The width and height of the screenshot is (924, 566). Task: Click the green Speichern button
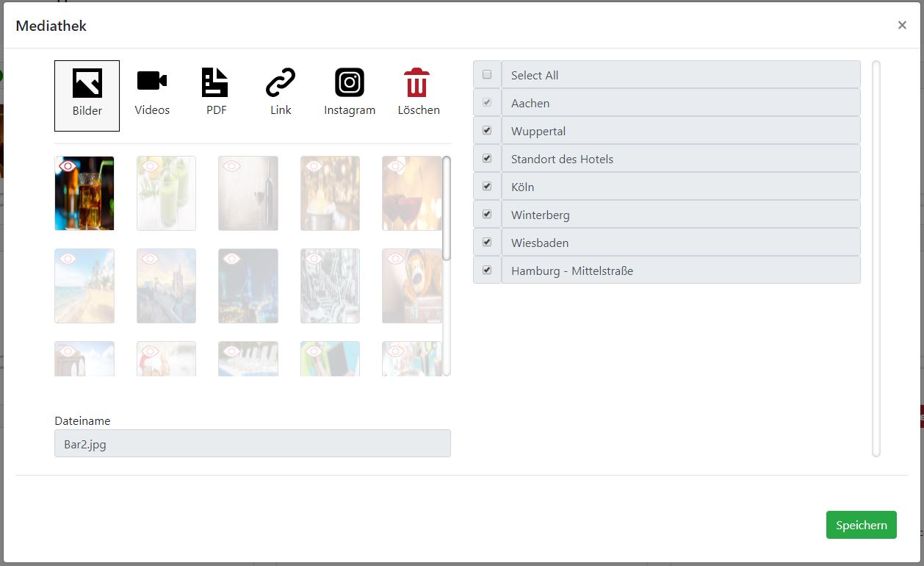point(861,525)
